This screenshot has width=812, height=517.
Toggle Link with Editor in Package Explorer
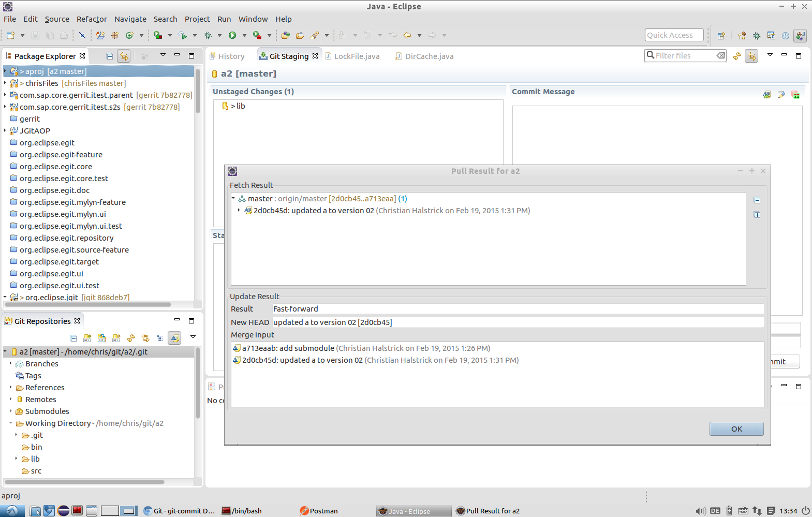coord(124,56)
